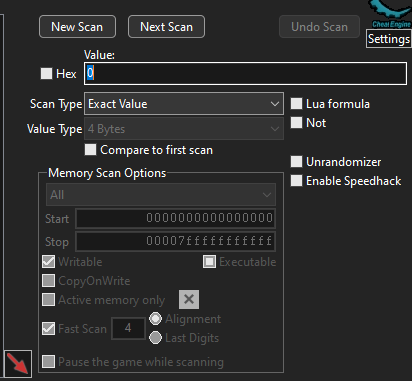Select the Alignment radio button
Image resolution: width=412 pixels, height=381 pixels.
[155, 319]
